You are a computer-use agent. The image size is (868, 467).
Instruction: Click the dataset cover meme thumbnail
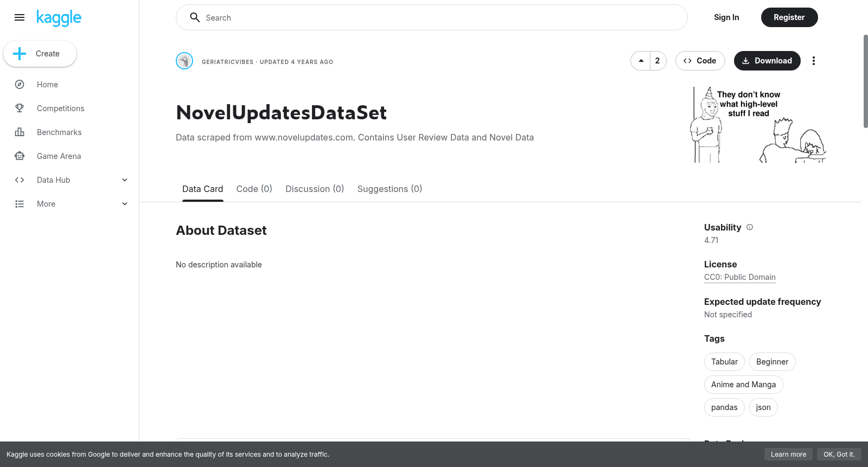point(759,125)
